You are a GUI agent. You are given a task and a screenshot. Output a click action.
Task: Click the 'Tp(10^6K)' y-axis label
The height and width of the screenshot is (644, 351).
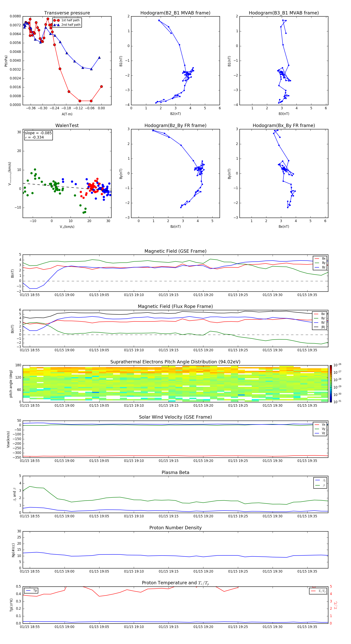11,605
